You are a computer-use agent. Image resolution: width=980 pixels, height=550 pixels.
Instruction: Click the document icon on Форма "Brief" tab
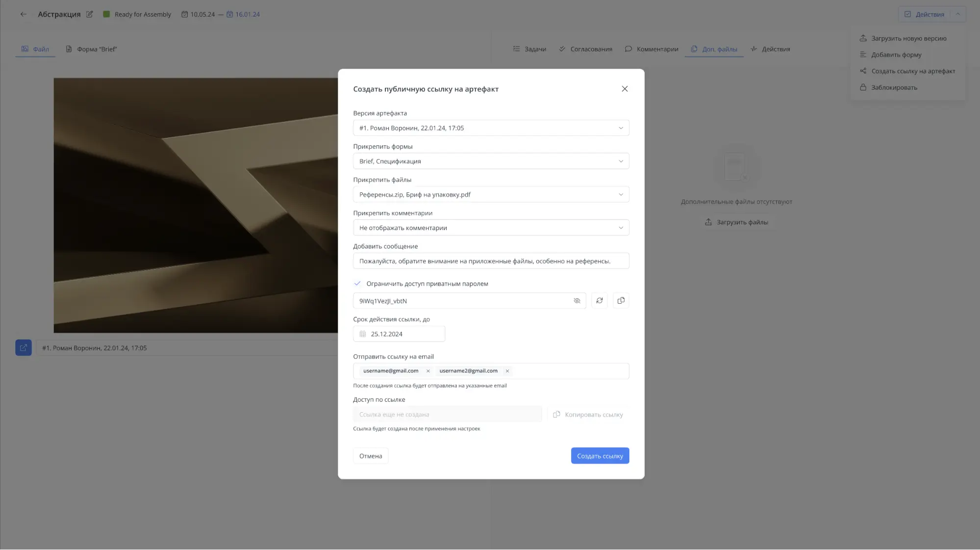click(69, 49)
